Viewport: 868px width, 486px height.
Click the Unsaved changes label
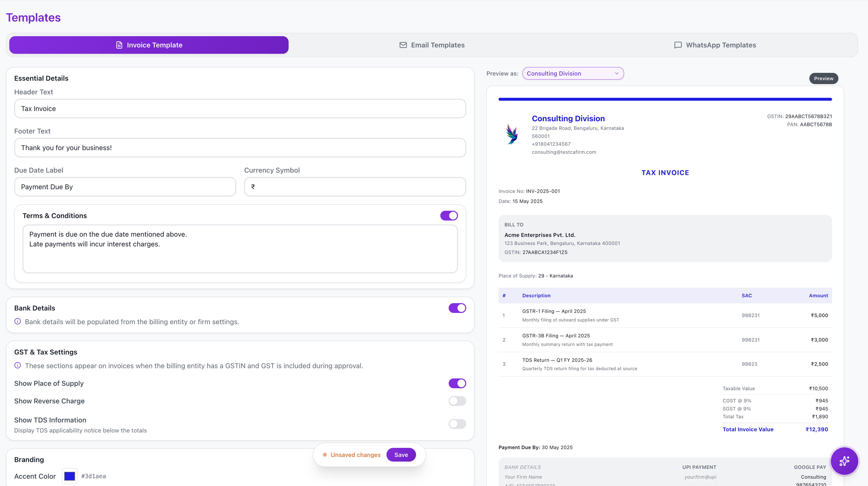355,455
